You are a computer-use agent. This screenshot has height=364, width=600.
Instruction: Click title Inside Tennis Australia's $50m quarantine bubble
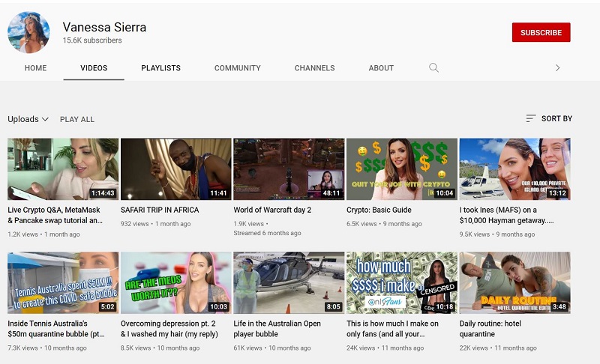tap(55, 329)
